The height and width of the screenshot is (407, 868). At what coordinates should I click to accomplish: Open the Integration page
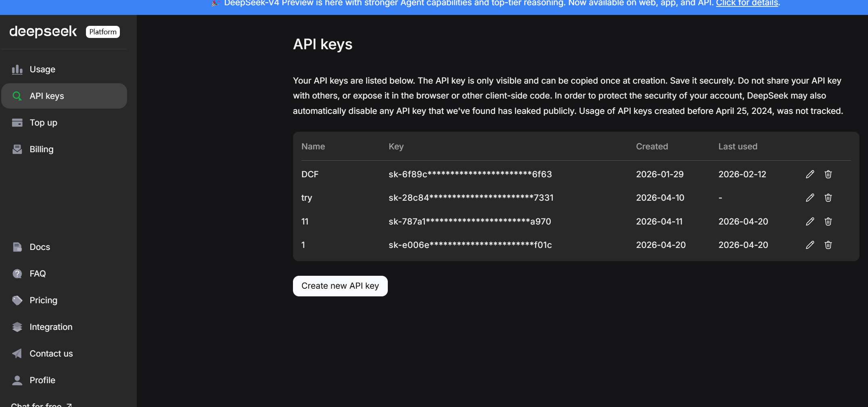(64, 327)
